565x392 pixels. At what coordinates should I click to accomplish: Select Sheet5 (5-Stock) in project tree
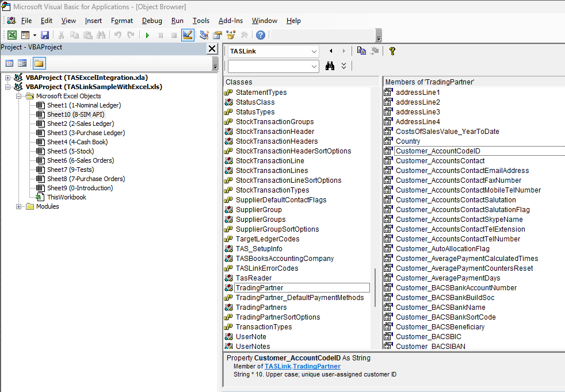coord(70,151)
